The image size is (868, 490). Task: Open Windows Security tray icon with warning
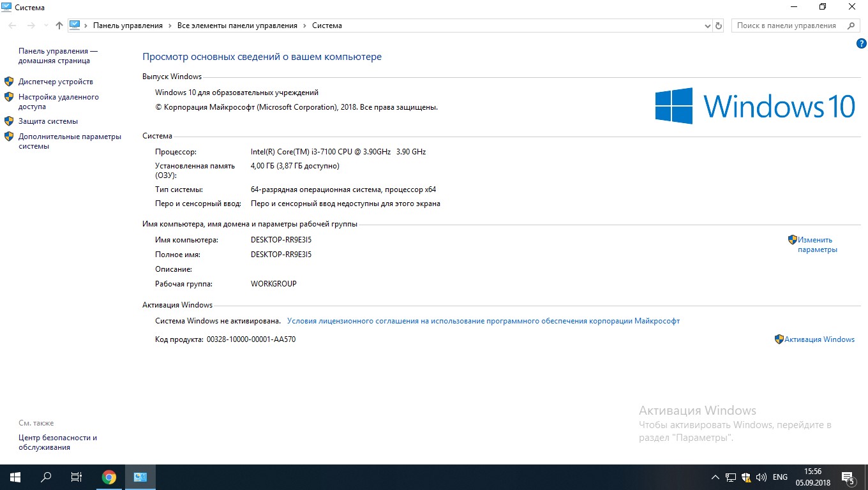(x=746, y=477)
